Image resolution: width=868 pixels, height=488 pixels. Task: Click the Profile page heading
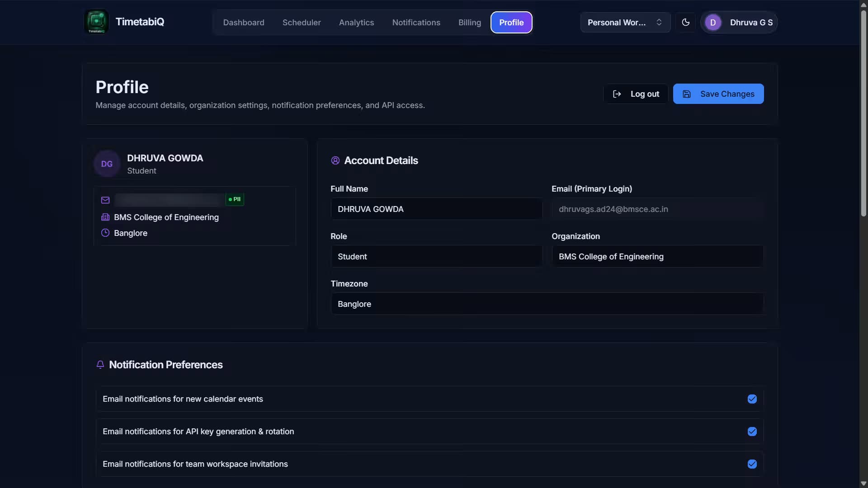pyautogui.click(x=122, y=87)
